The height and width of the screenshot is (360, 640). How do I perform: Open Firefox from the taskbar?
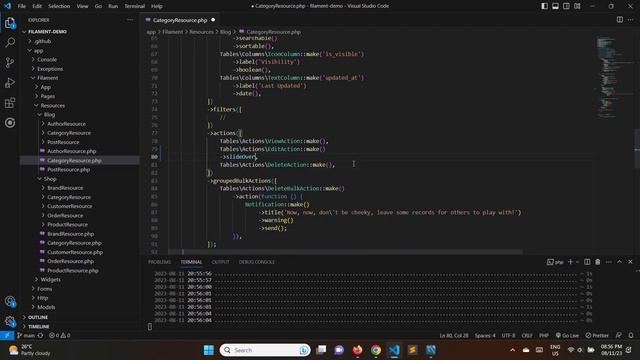click(358, 350)
